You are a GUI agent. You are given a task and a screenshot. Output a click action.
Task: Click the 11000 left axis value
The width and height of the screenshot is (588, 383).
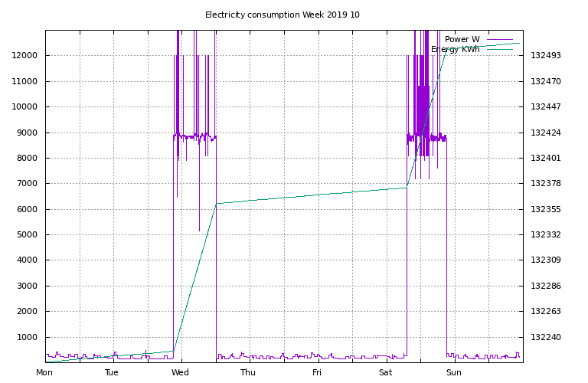pyautogui.click(x=24, y=81)
